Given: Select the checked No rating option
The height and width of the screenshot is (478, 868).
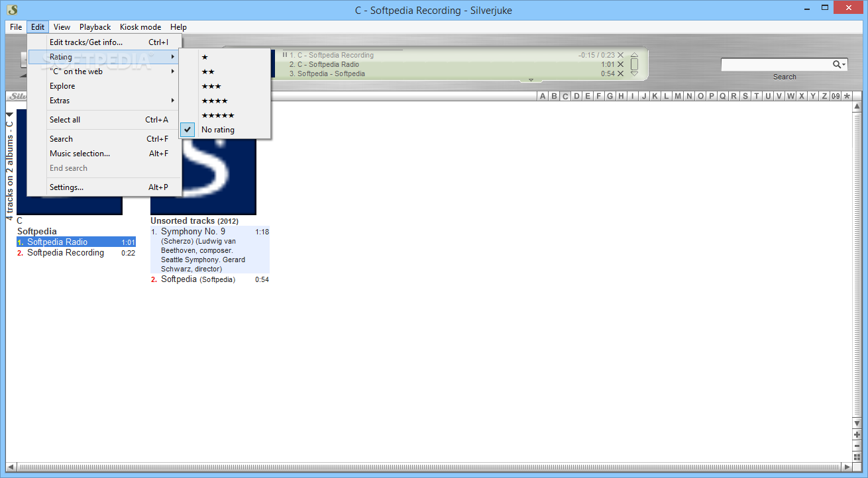Looking at the screenshot, I should tap(225, 130).
